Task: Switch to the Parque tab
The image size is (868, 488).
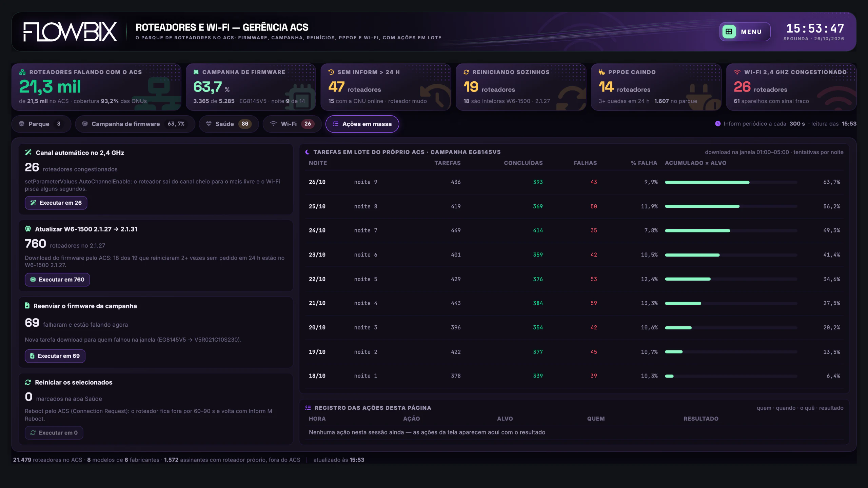Action: click(41, 124)
